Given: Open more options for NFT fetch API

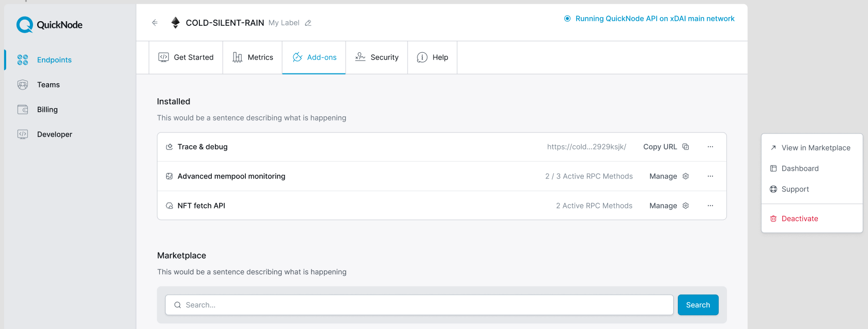Looking at the screenshot, I should point(710,206).
